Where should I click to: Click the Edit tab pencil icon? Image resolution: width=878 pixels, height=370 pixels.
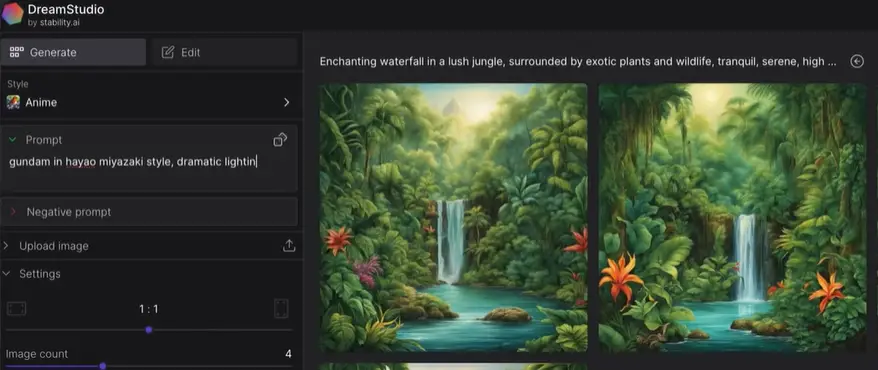[x=167, y=52]
